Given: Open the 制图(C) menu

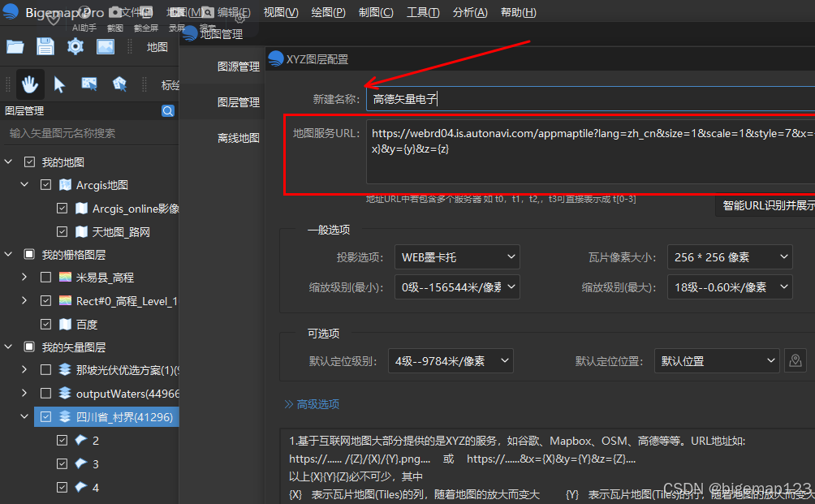Looking at the screenshot, I should [376, 12].
